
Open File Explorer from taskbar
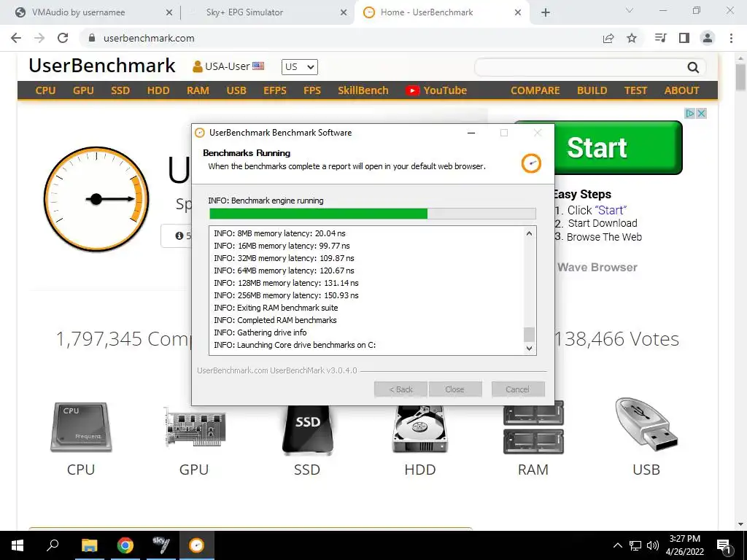pos(89,545)
